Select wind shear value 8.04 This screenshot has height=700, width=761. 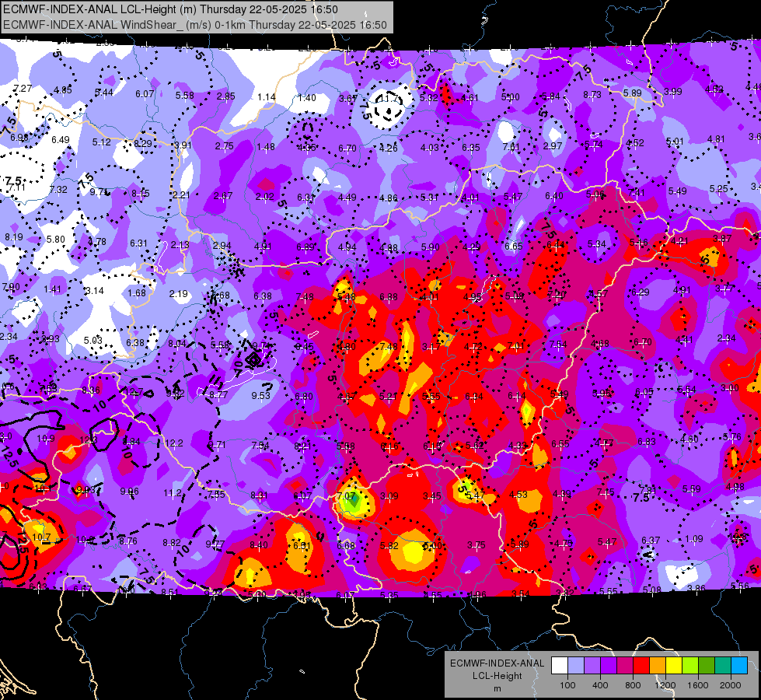177,344
